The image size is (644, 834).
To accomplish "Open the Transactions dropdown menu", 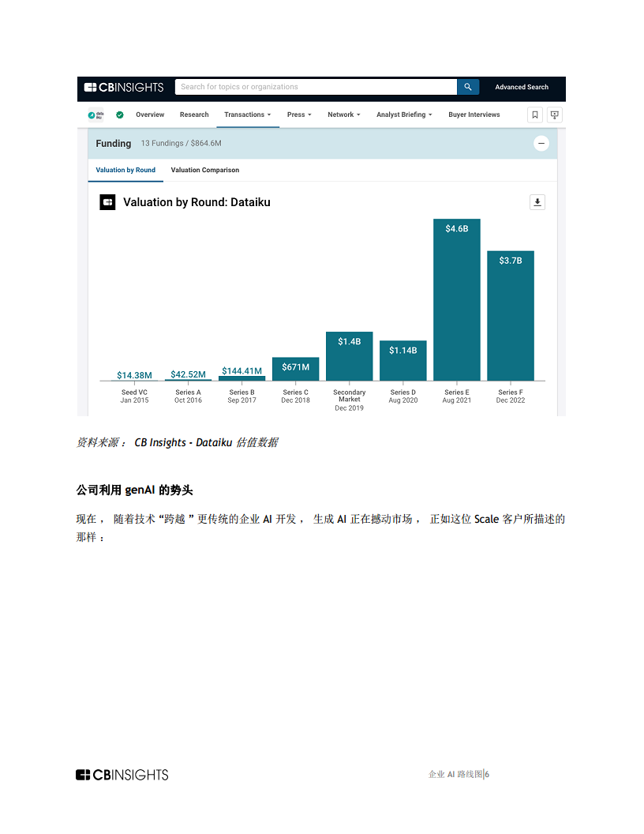I will click(248, 115).
